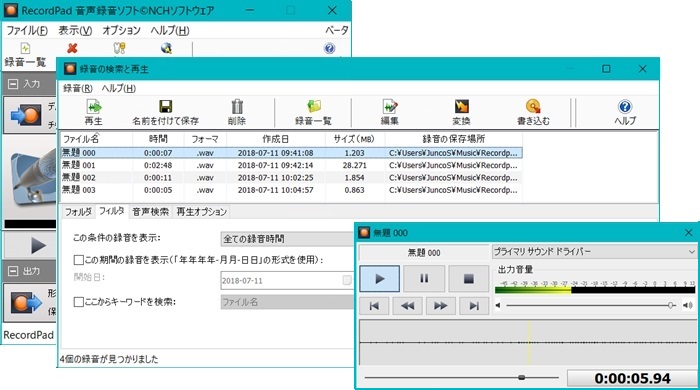Image resolution: width=700 pixels, height=390 pixels.
Task: Click the low volume speaker icon in player
Action: pyautogui.click(x=498, y=306)
